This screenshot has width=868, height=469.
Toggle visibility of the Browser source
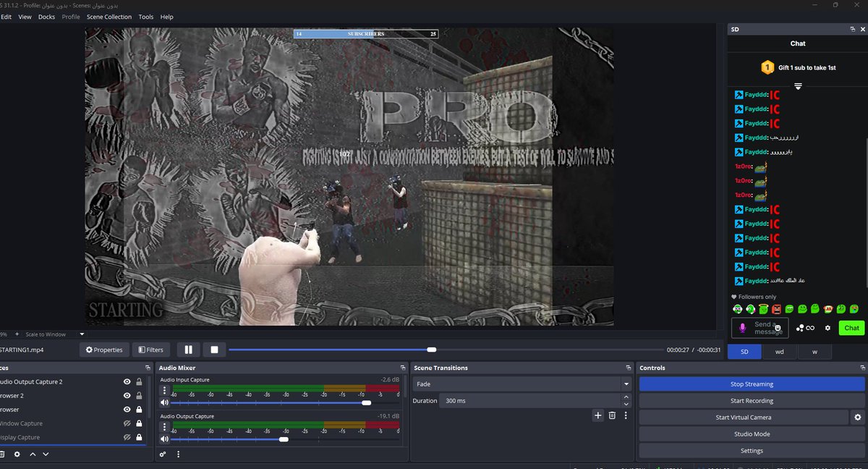(127, 410)
